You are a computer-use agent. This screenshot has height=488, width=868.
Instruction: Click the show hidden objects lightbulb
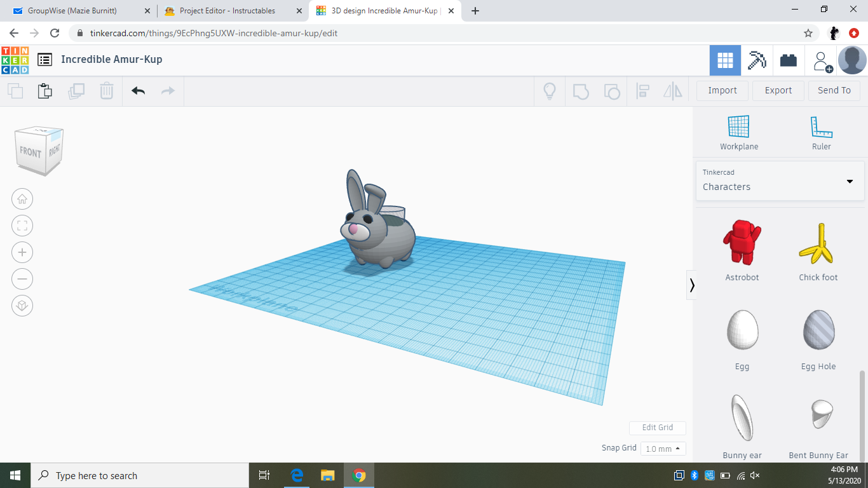(549, 91)
